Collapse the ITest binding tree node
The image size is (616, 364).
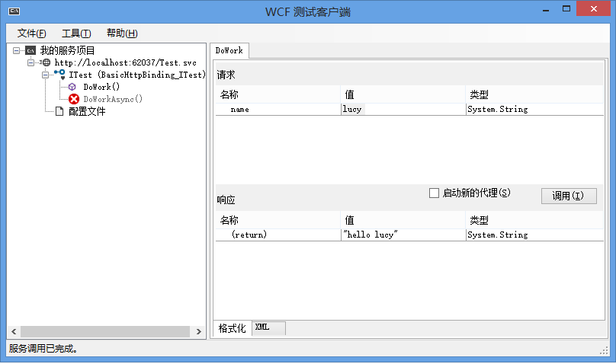click(x=45, y=75)
